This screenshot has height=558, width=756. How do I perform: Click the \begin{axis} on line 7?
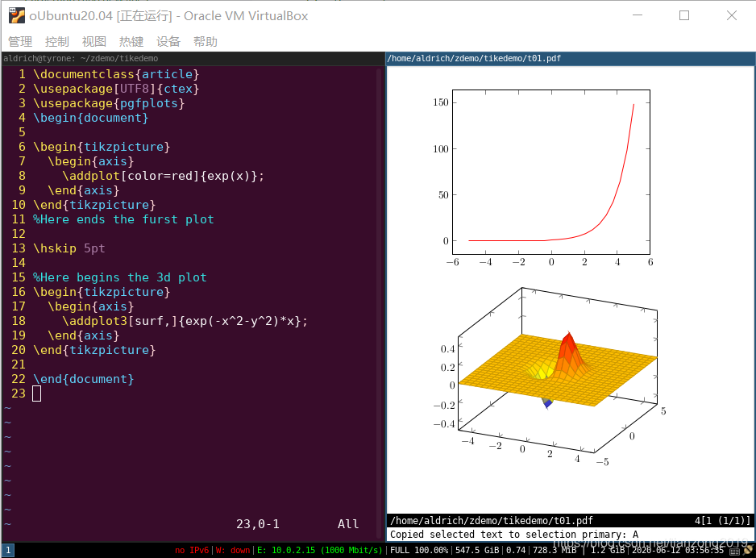pos(90,161)
